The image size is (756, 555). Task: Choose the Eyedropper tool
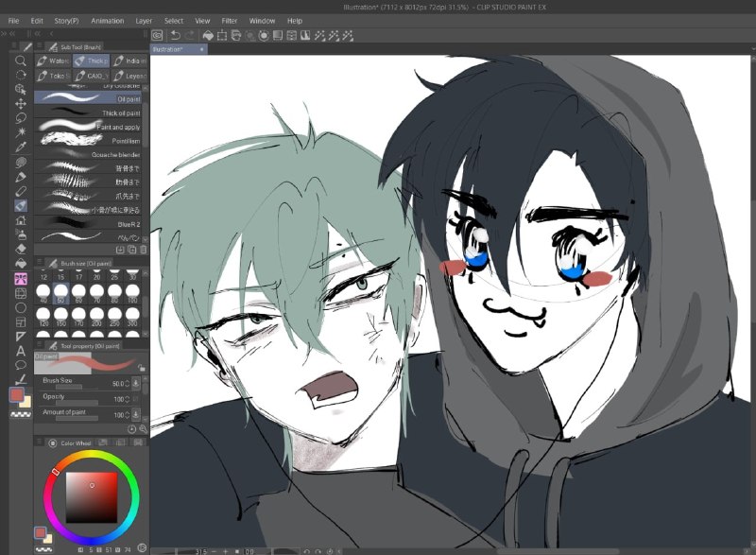point(20,147)
